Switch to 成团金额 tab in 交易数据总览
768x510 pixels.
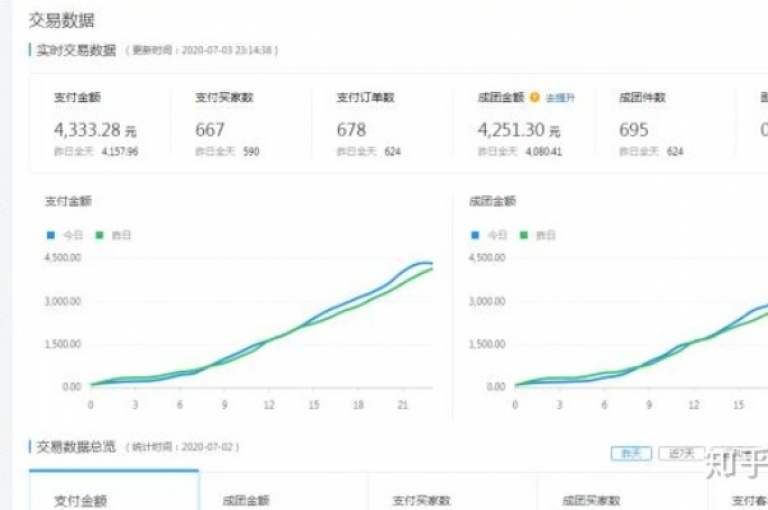click(284, 491)
